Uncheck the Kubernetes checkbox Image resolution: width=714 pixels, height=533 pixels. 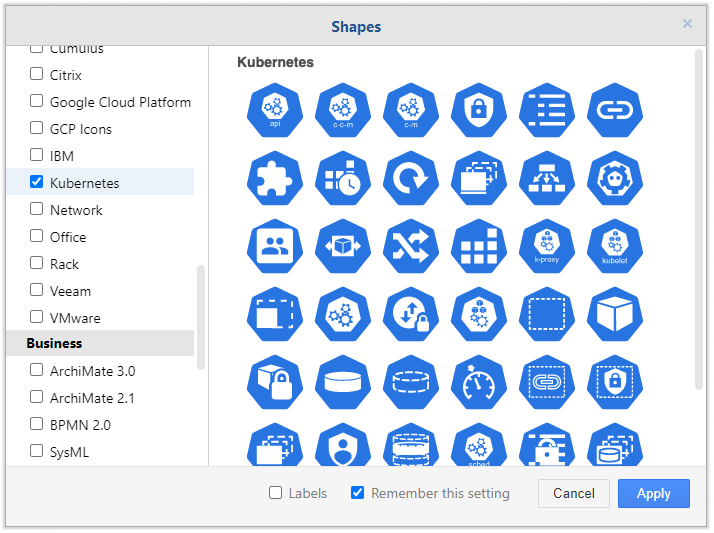36,182
